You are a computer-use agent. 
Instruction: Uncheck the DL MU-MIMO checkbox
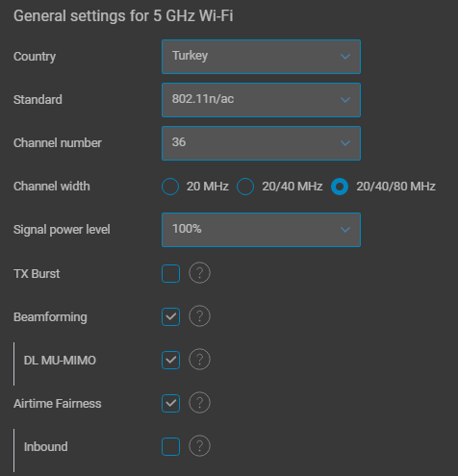point(170,360)
